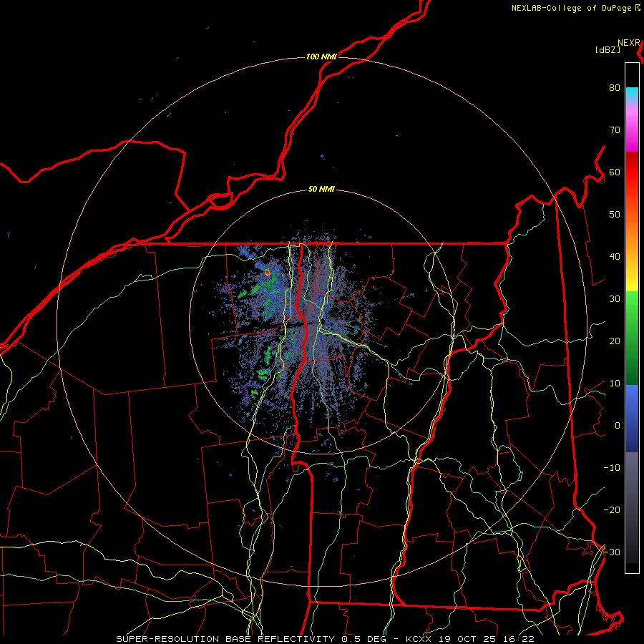Click the 60 value on dBZ scale
Image resolution: width=644 pixels, height=644 pixels.
point(615,172)
